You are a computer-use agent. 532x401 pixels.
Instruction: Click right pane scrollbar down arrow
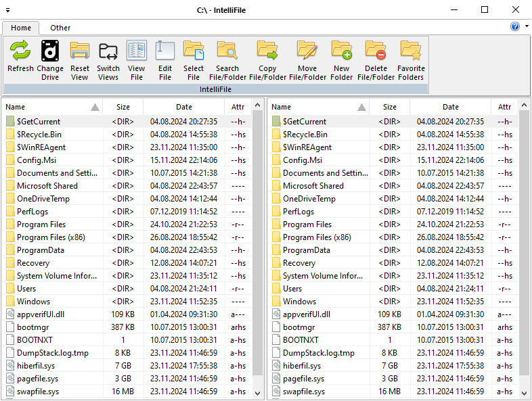(524, 393)
